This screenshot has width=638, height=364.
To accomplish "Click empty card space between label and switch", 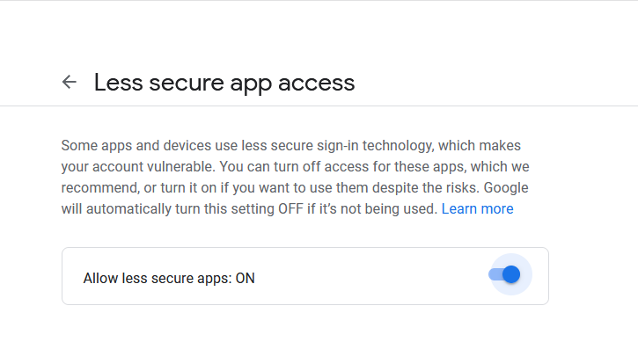I will [x=370, y=277].
